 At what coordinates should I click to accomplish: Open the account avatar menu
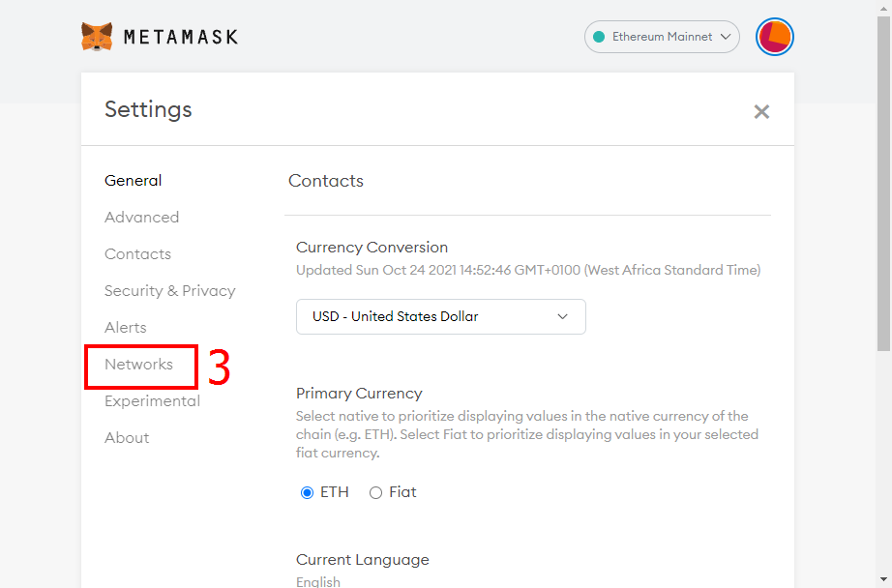(x=774, y=37)
